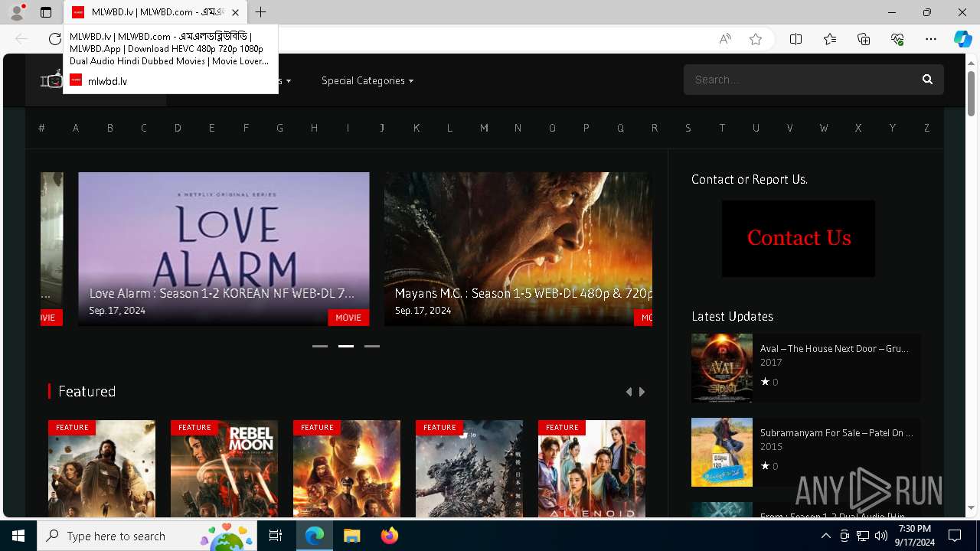The image size is (980, 551).
Task: Select the first carousel indicator dash
Action: point(320,346)
